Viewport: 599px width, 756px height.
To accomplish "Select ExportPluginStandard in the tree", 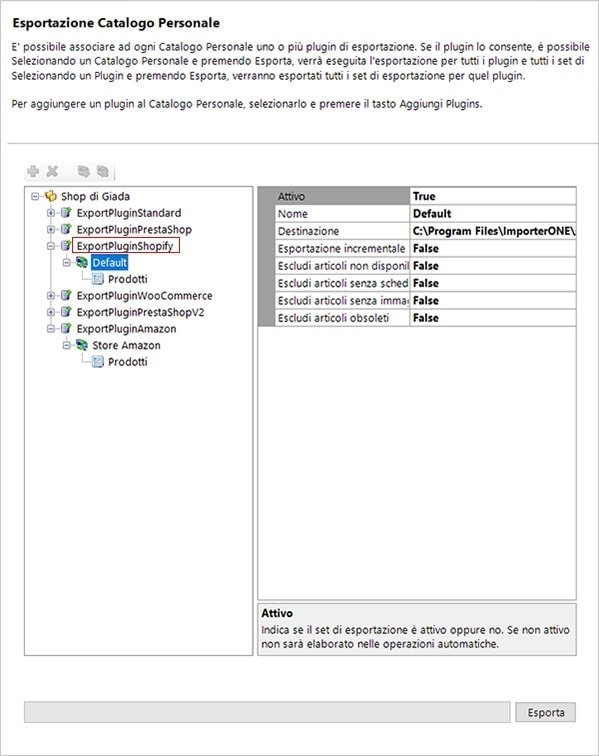I will click(129, 213).
